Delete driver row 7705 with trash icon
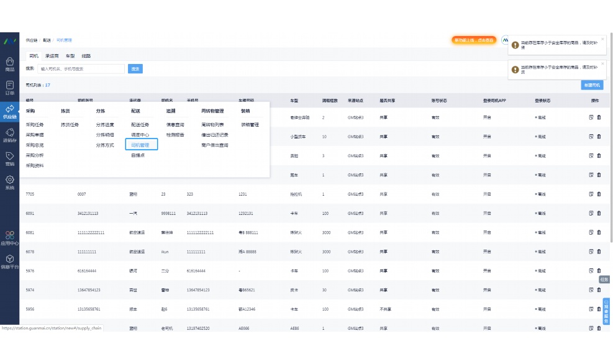 click(x=599, y=194)
